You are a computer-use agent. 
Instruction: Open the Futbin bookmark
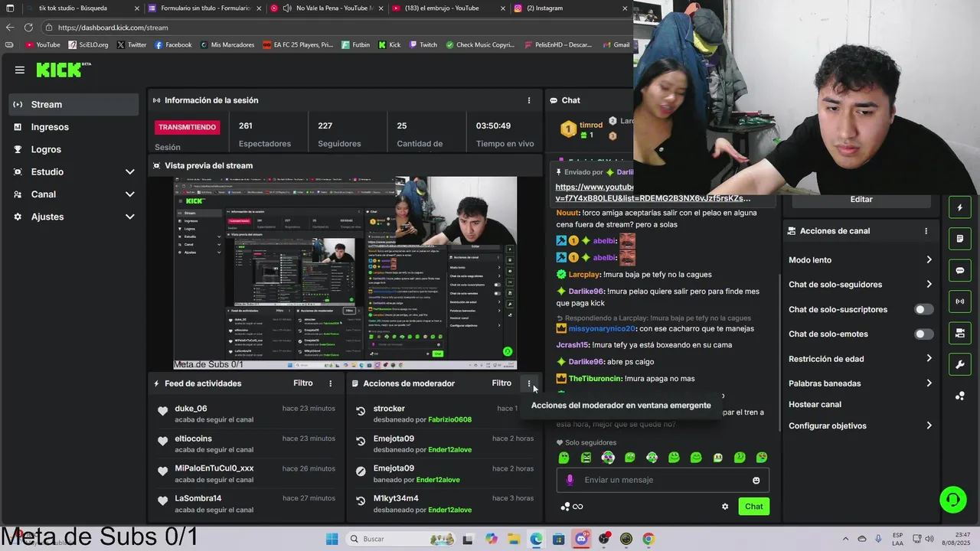click(355, 45)
